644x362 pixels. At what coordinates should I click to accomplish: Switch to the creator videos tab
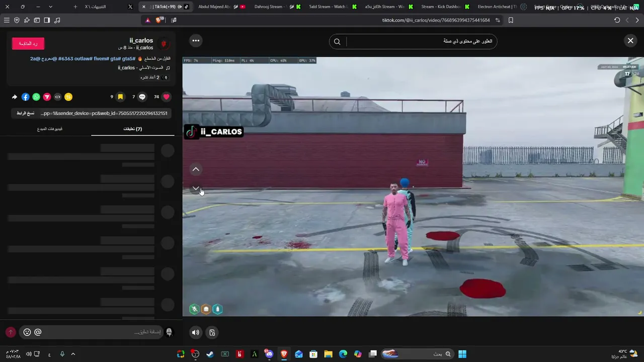click(49, 129)
